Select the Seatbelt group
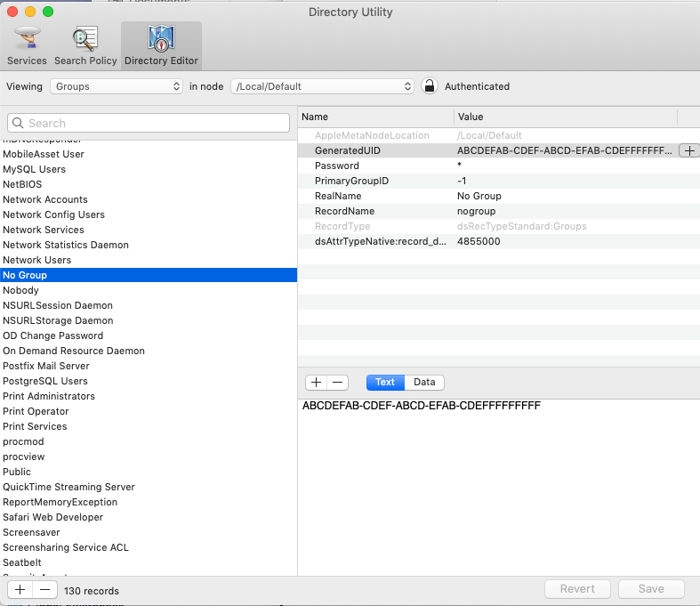The image size is (700, 606). [x=149, y=562]
